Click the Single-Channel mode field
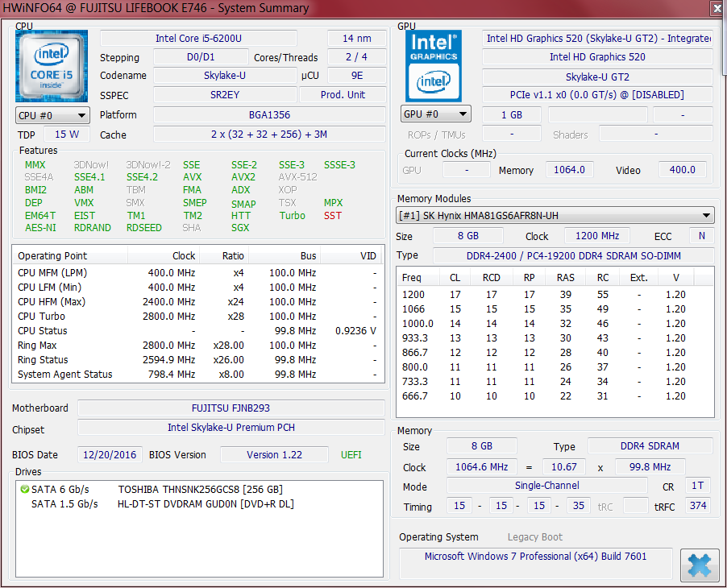The width and height of the screenshot is (727, 588). (x=546, y=486)
